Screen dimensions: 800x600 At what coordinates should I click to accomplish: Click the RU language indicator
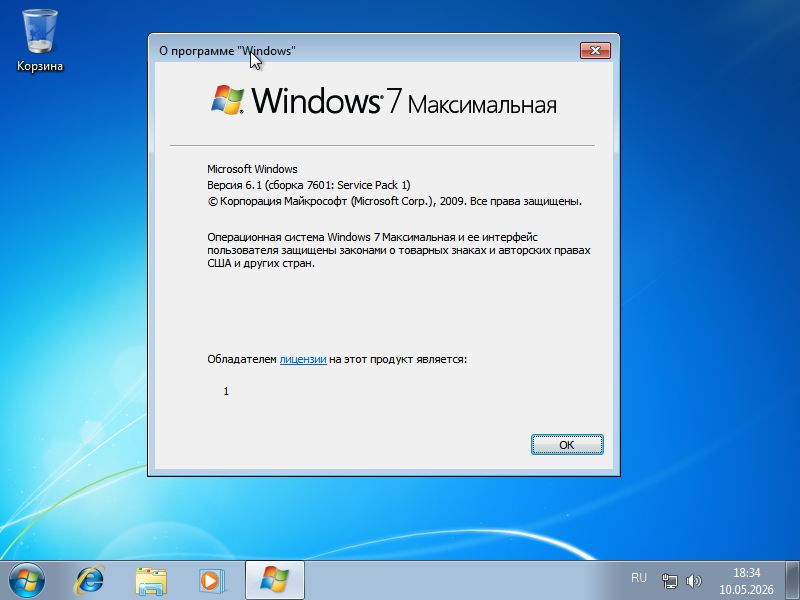(x=639, y=578)
